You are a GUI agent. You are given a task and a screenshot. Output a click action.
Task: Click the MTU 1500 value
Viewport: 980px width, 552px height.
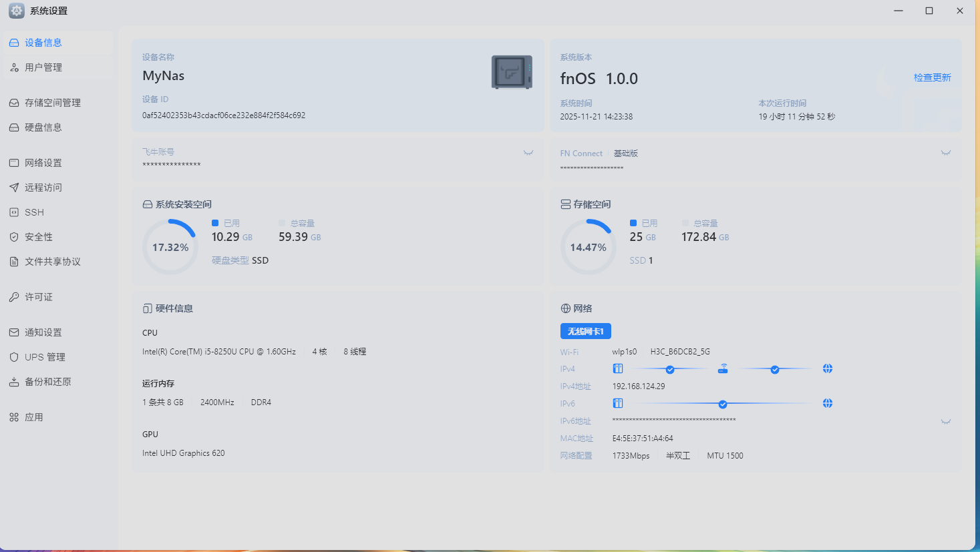[x=725, y=456]
